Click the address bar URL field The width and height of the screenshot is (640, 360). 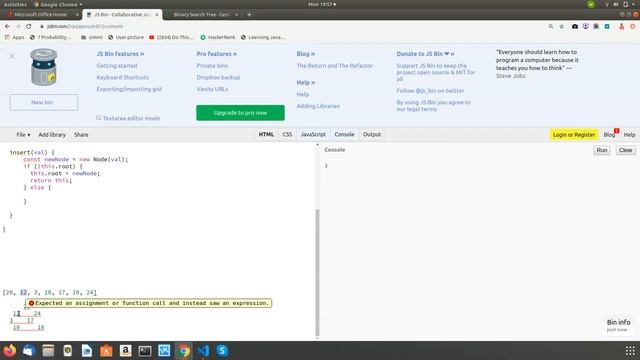pos(286,26)
